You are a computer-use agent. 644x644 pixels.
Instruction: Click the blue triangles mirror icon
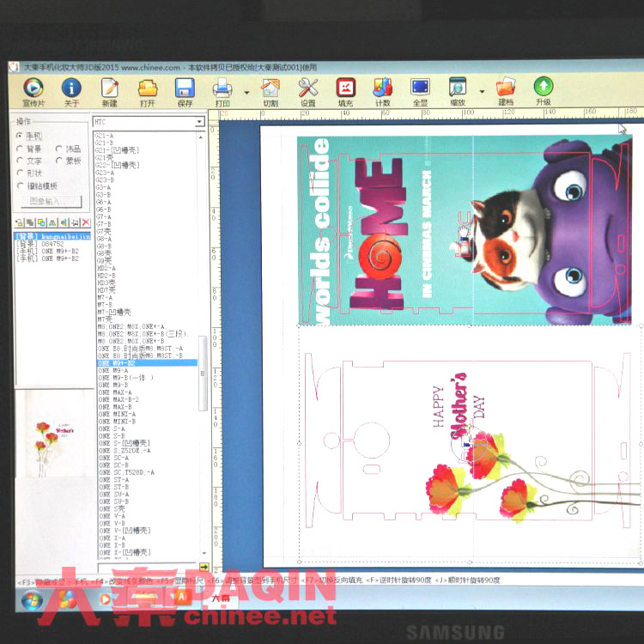pos(52,222)
